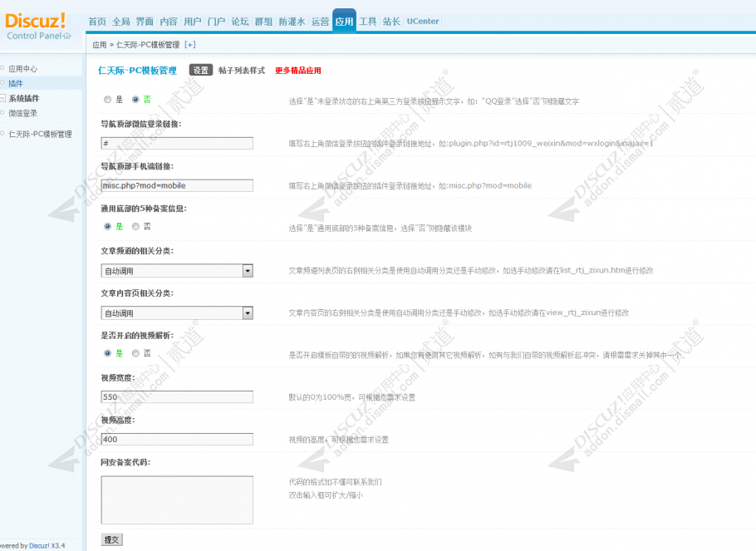Collapse the 系统插件 sidebar section

tap(2, 98)
